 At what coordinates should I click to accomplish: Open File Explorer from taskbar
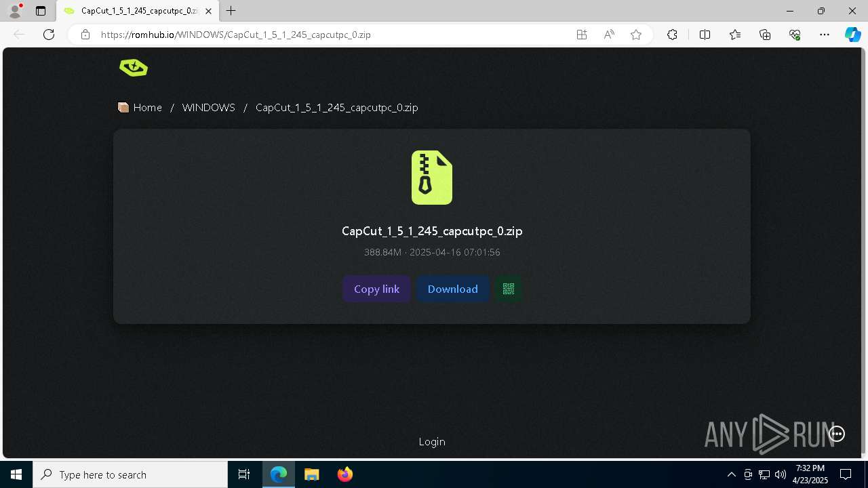(x=312, y=474)
